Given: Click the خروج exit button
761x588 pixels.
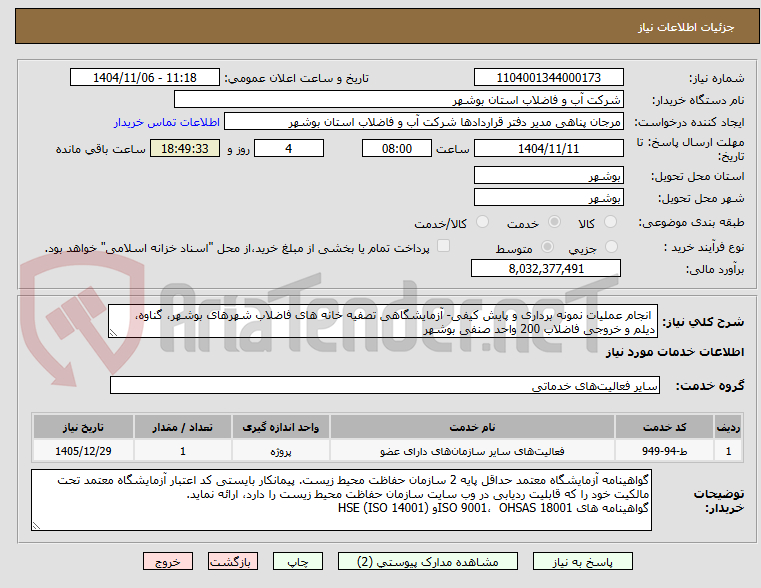Looking at the screenshot, I should pos(167,561).
